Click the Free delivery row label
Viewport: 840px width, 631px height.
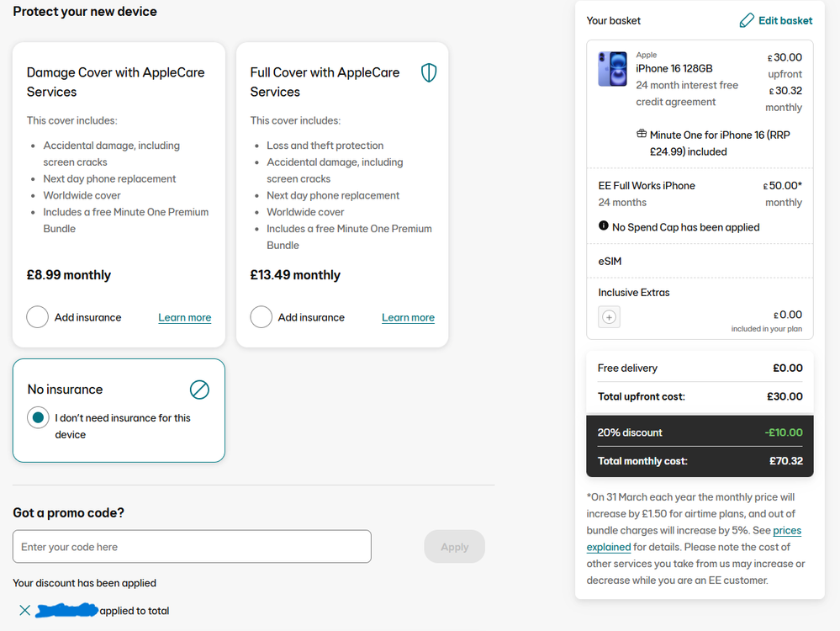[627, 369]
